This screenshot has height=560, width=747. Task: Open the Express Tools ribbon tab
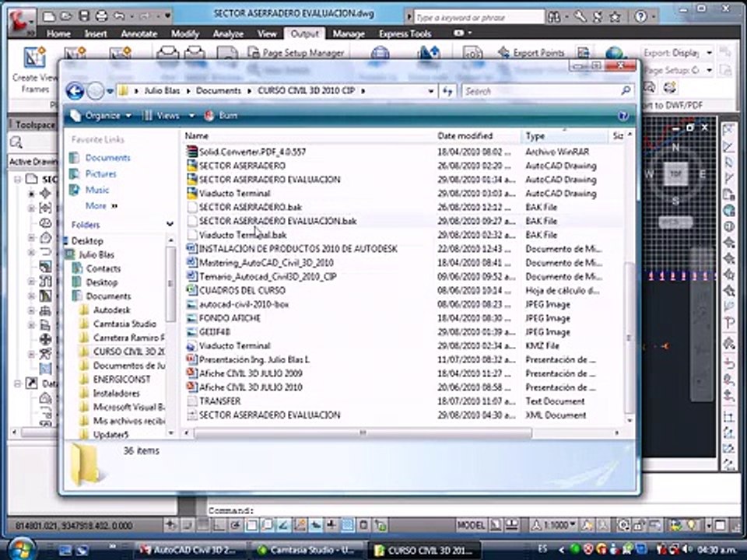(405, 33)
